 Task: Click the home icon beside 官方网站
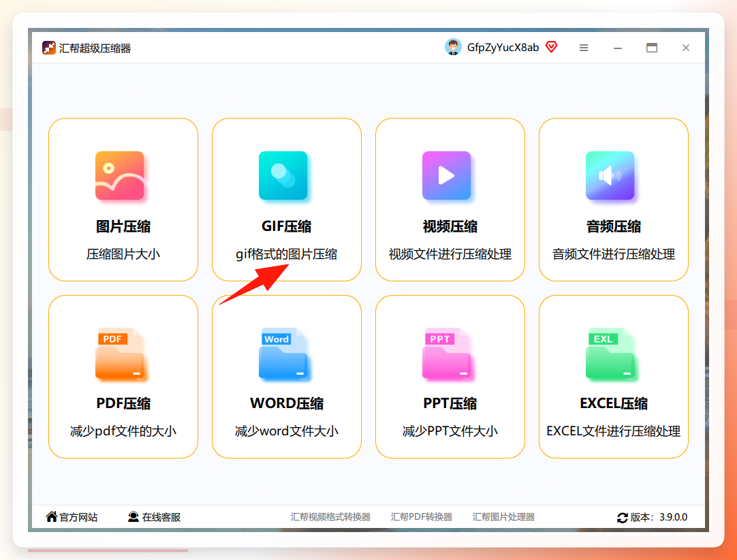click(x=52, y=517)
